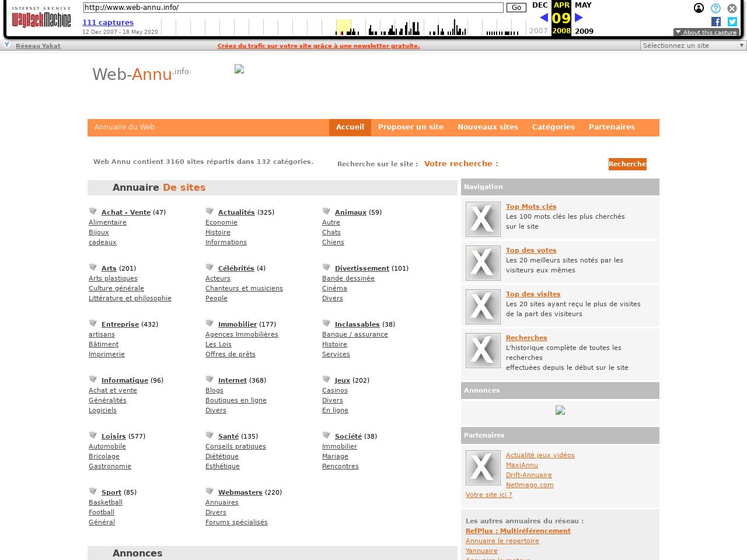Click the Wayback URL input field
The width and height of the screenshot is (747, 560).
coord(293,8)
